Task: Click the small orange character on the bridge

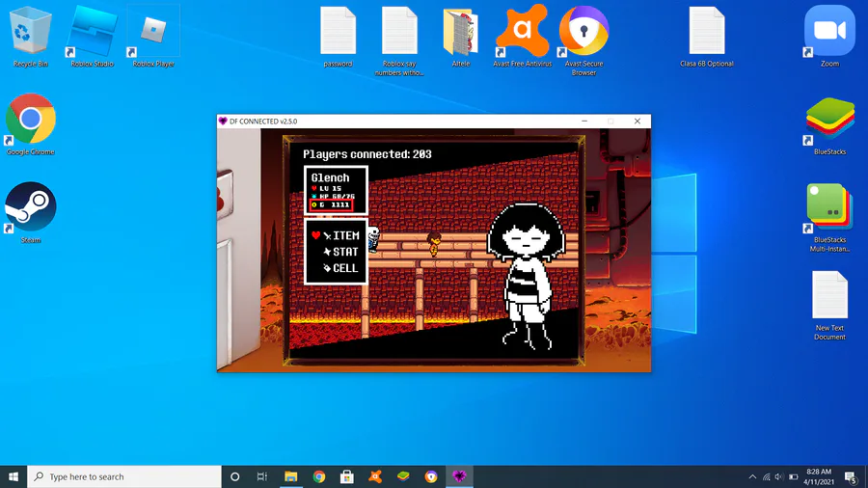Action: click(x=434, y=244)
